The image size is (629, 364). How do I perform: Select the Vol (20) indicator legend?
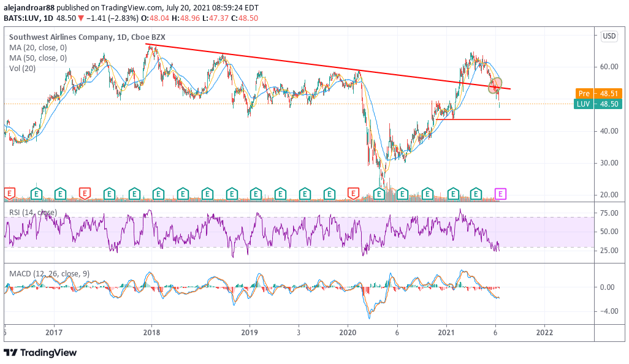23,69
